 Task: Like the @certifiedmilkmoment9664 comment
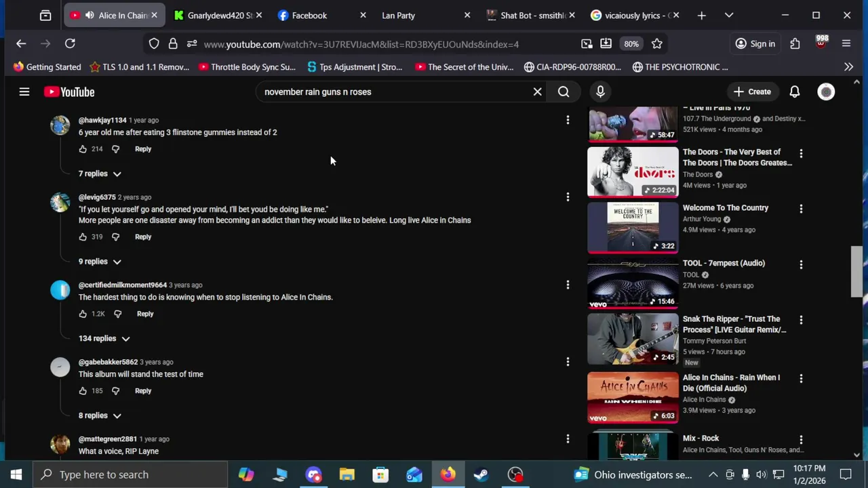click(x=83, y=314)
